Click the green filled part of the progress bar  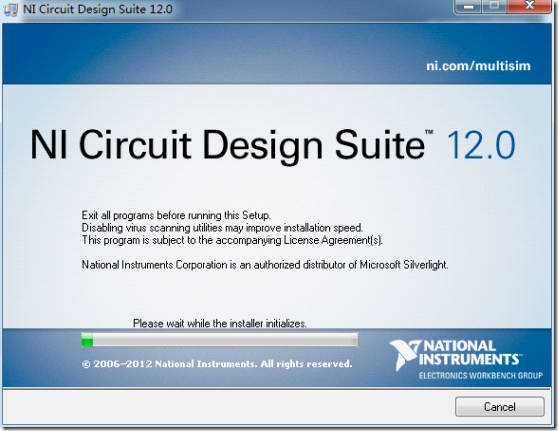[87, 340]
